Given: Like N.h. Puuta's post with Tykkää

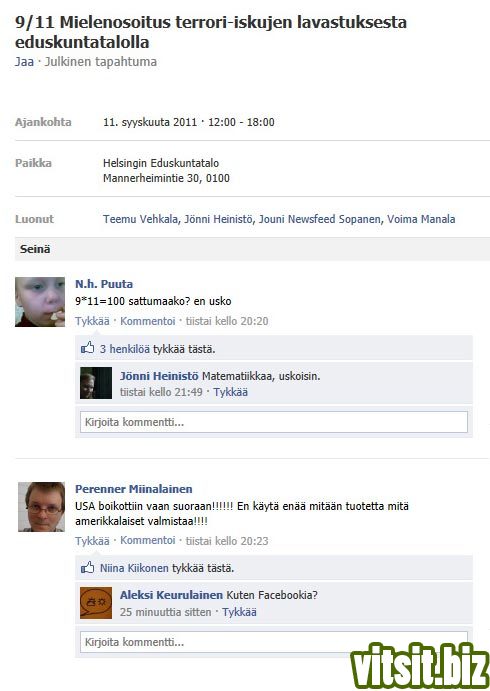Looking at the screenshot, I should 92,321.
